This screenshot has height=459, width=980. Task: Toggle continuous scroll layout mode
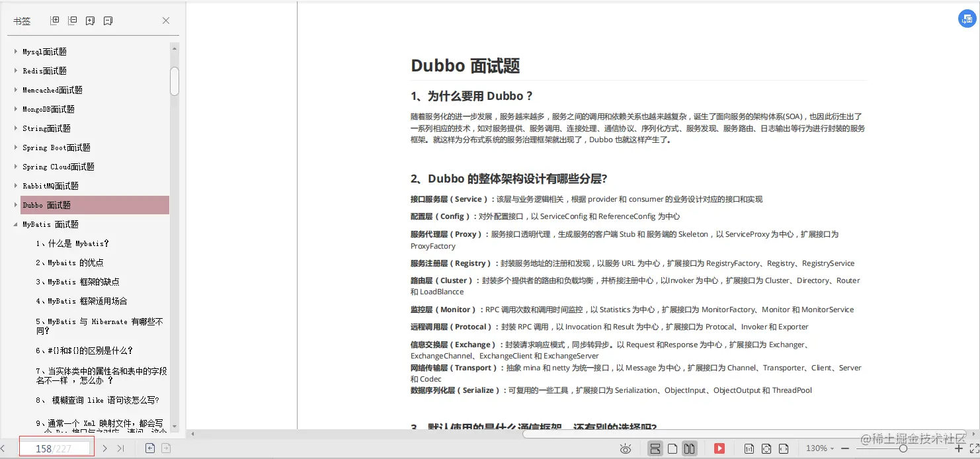pos(655,448)
